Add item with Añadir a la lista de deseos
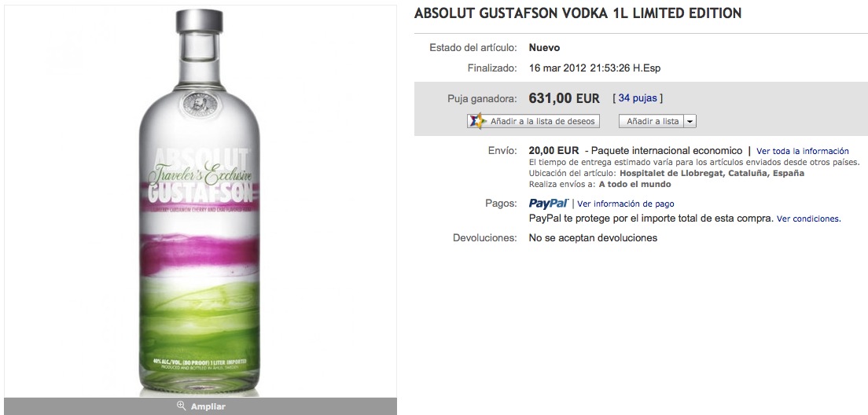This screenshot has height=415, width=868. [x=534, y=121]
